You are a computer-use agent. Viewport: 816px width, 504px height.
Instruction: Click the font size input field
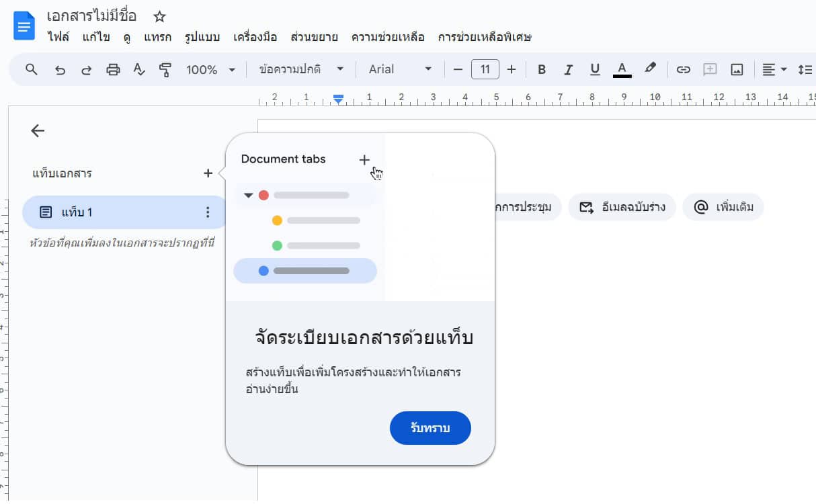coord(485,69)
